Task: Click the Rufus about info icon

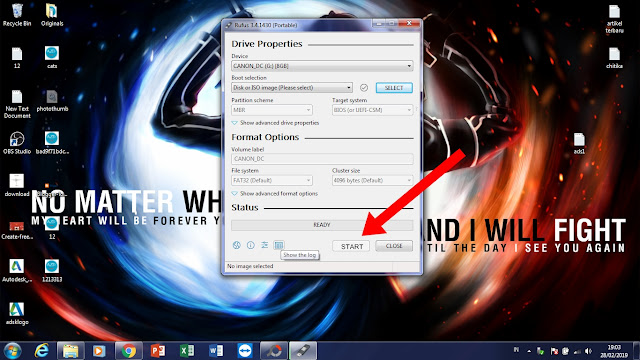Action: 251,245
